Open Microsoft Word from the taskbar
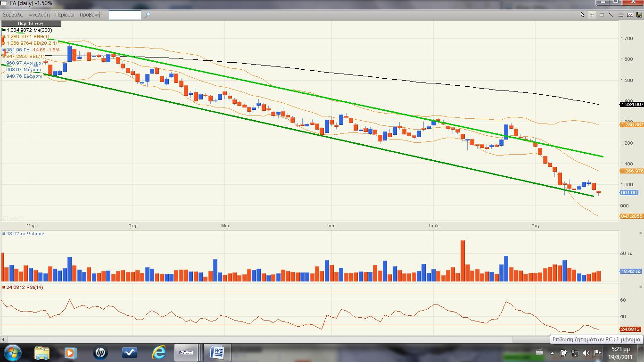Screen dimensions: 644x362 [218, 352]
